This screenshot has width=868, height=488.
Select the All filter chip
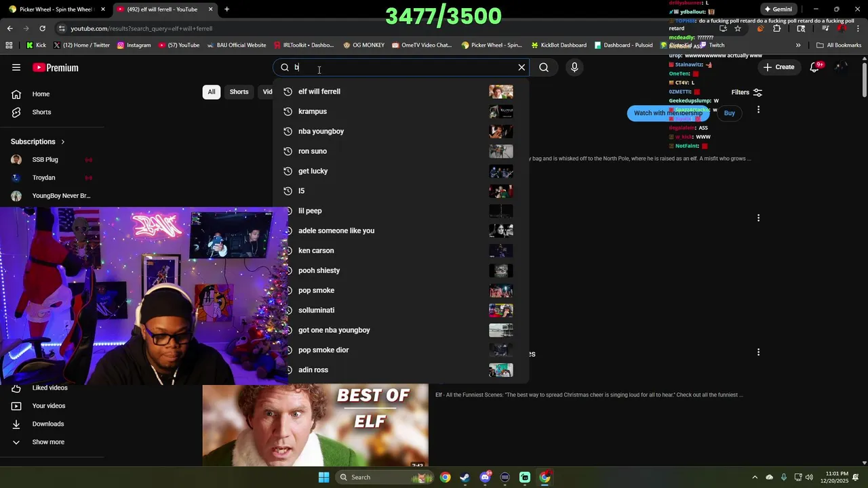[x=212, y=91]
